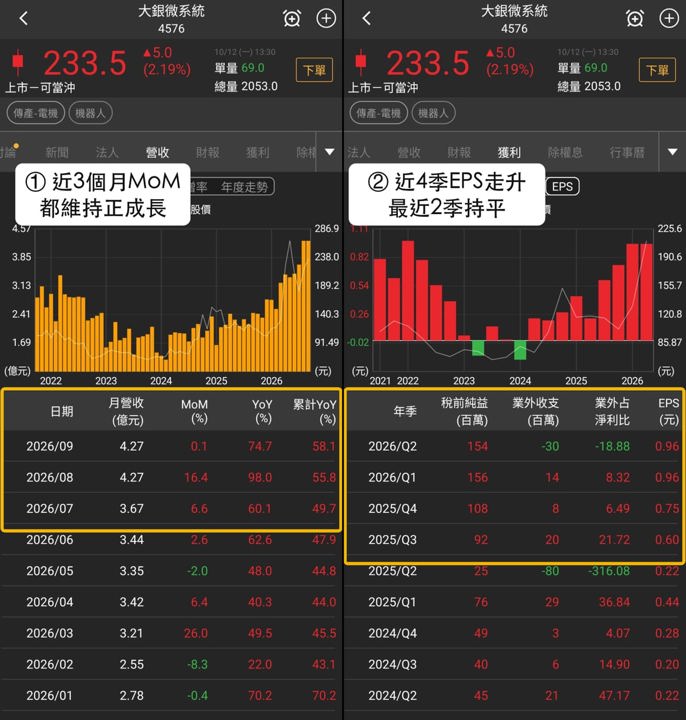Select 2026/Q1 earnings row

[515, 478]
